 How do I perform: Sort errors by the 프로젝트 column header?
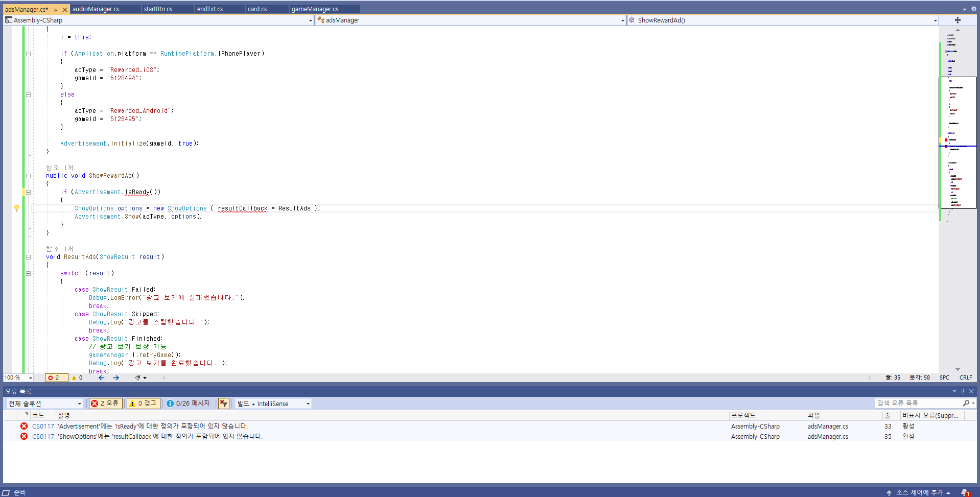767,415
